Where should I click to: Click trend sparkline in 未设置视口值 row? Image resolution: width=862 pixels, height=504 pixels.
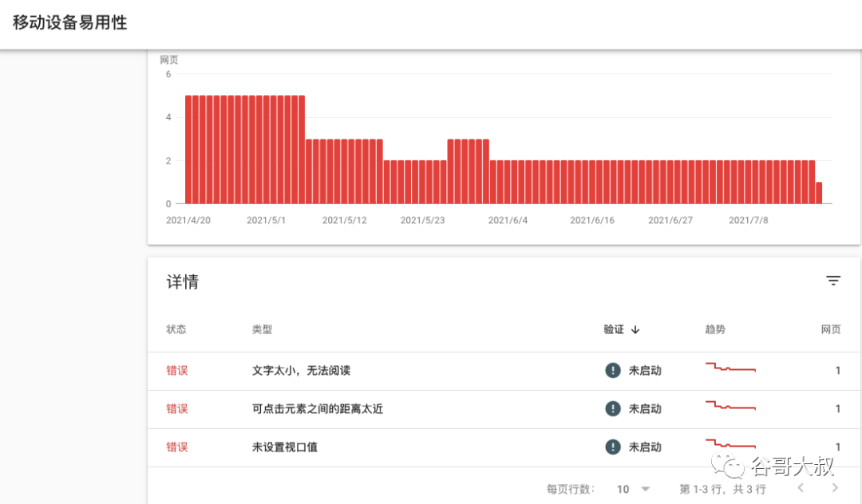pos(730,443)
